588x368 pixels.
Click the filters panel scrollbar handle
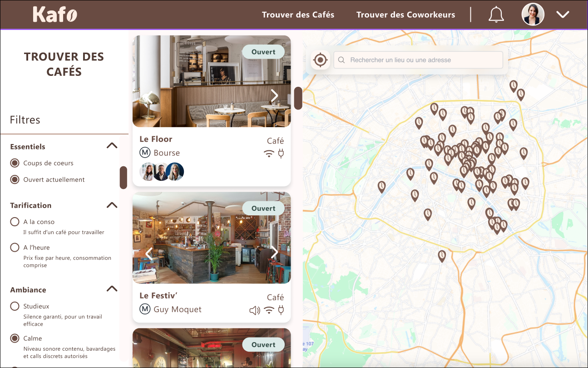[x=123, y=178]
